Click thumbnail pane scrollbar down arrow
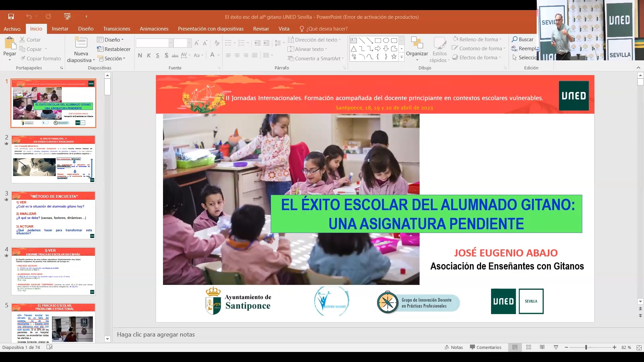 [x=107, y=339]
